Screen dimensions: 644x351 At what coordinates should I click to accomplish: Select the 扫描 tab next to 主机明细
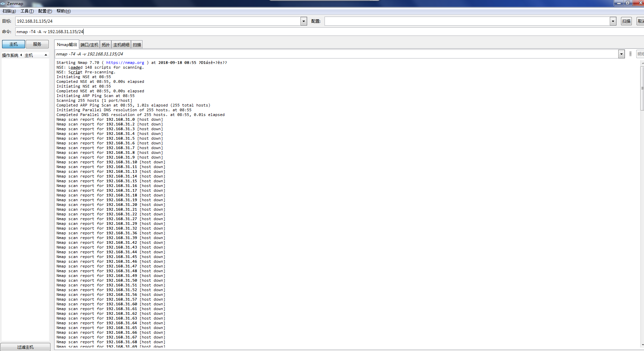point(137,45)
